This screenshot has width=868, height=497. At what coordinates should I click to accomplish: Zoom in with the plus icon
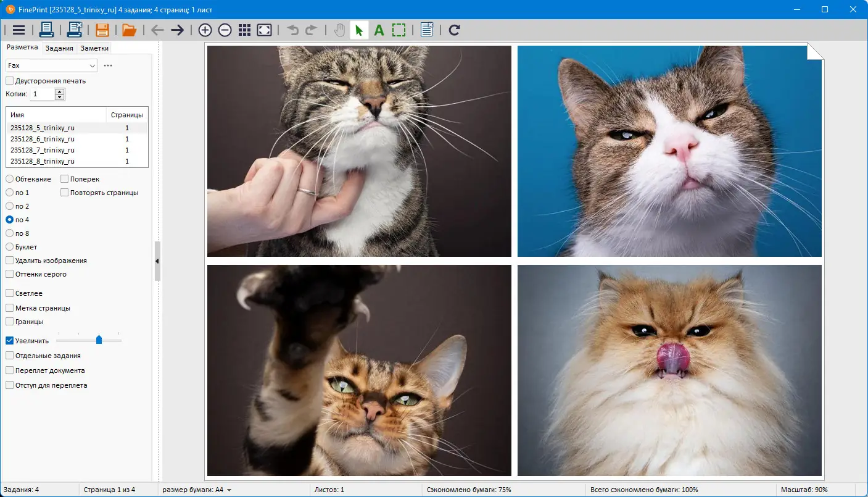(205, 30)
